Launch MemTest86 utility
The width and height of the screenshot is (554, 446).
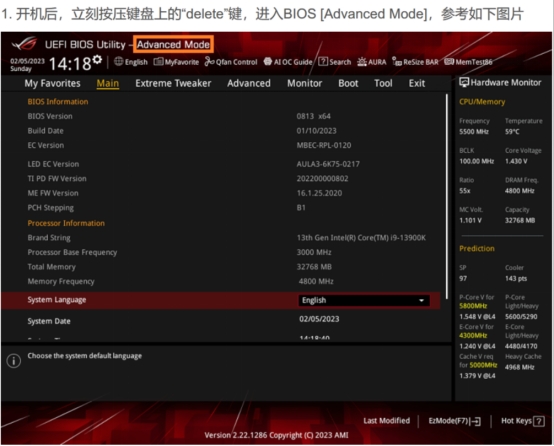coord(468,62)
